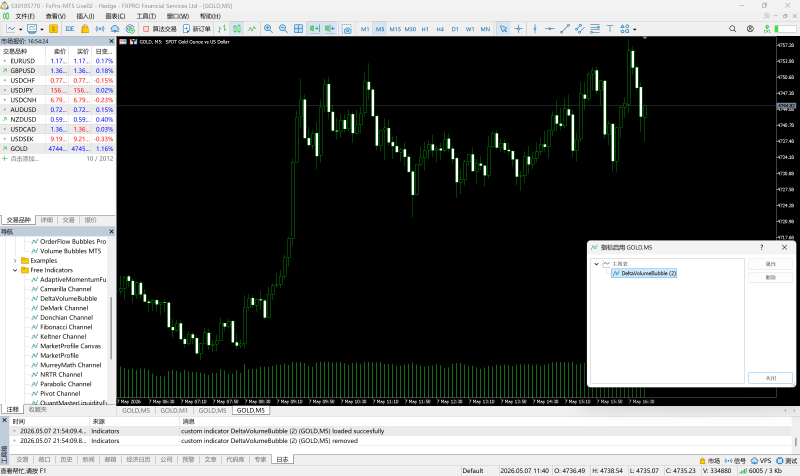Viewport: 800px width, 476px height.
Task: Switch timeframe to M15
Action: click(x=395, y=29)
